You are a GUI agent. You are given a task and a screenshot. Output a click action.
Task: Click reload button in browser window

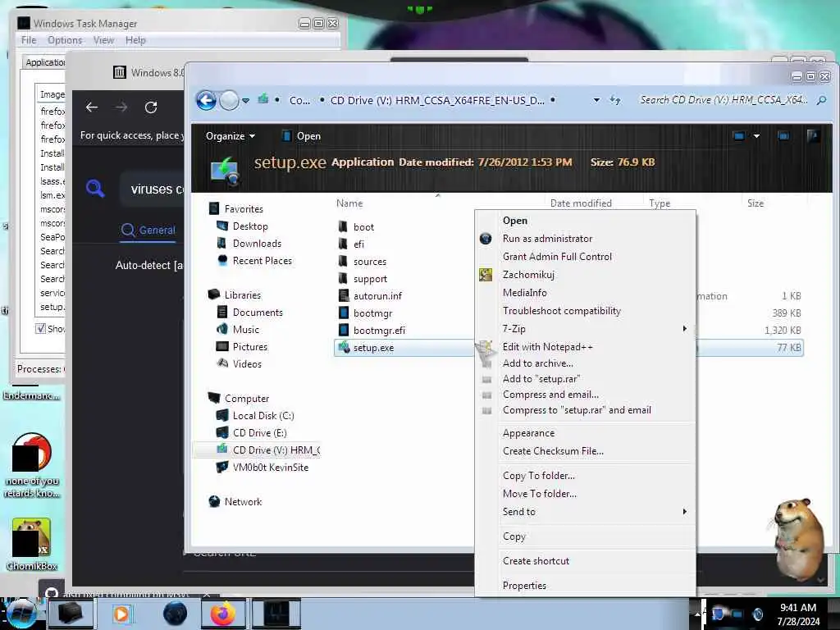151,107
